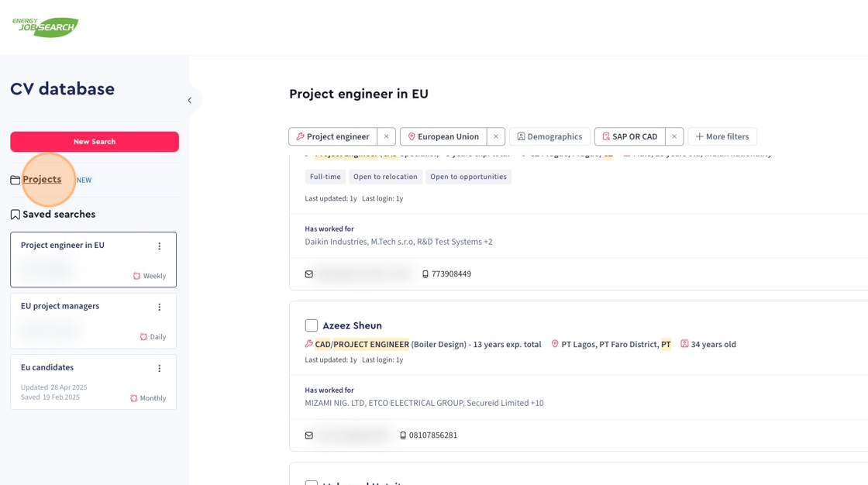The width and height of the screenshot is (868, 485).
Task: Open the Eu candidates saved search
Action: (47, 367)
